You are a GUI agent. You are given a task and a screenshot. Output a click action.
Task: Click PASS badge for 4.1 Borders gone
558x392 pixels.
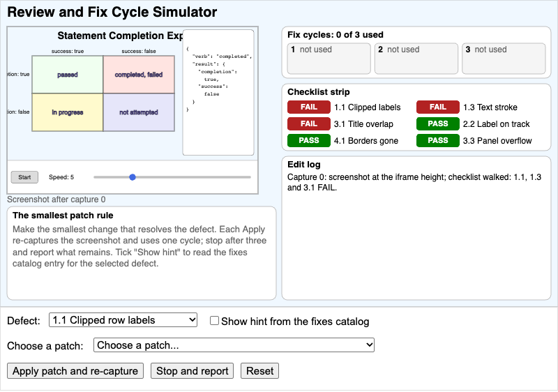(309, 140)
